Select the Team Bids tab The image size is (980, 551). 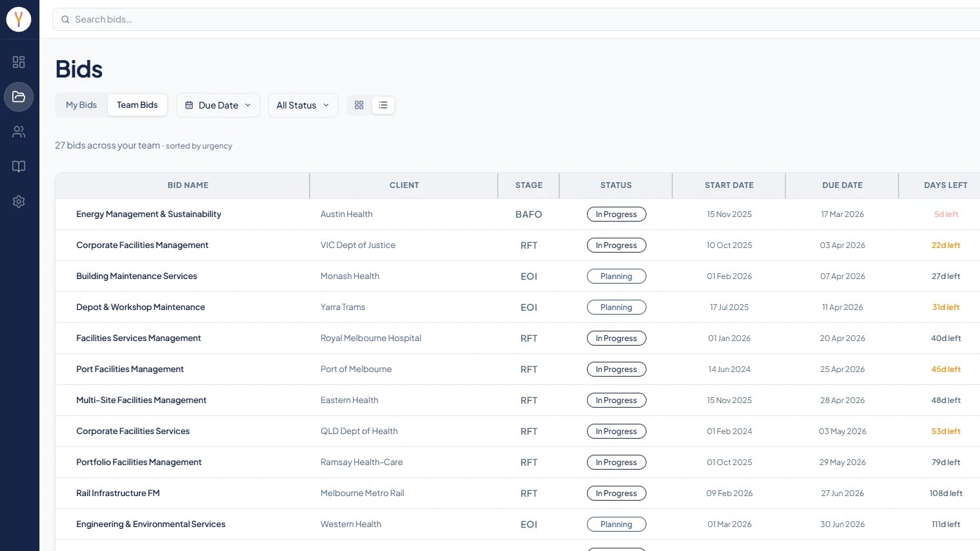click(x=137, y=105)
